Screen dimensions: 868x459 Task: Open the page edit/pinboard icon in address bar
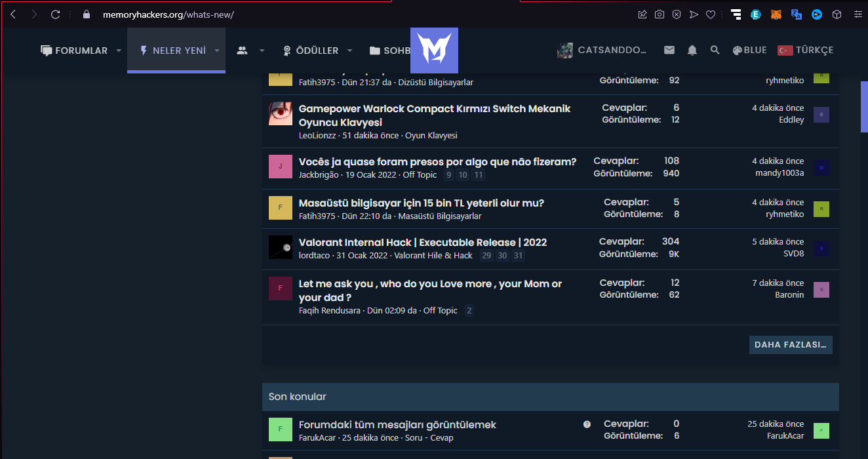[x=642, y=14]
